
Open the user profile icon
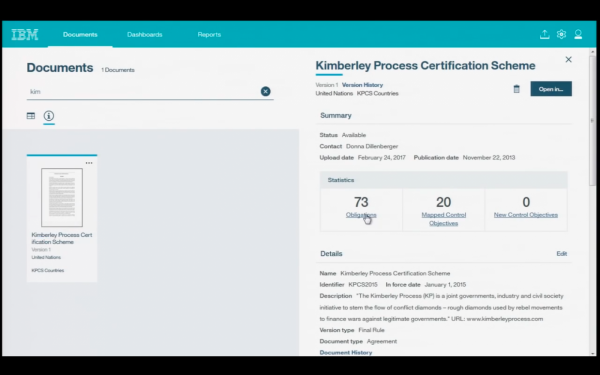(578, 34)
